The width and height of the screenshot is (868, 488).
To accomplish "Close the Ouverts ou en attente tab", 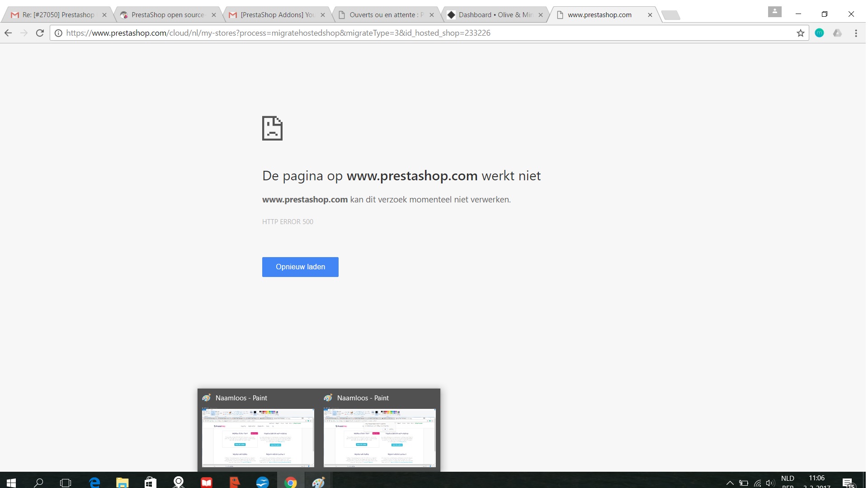I will pos(432,15).
